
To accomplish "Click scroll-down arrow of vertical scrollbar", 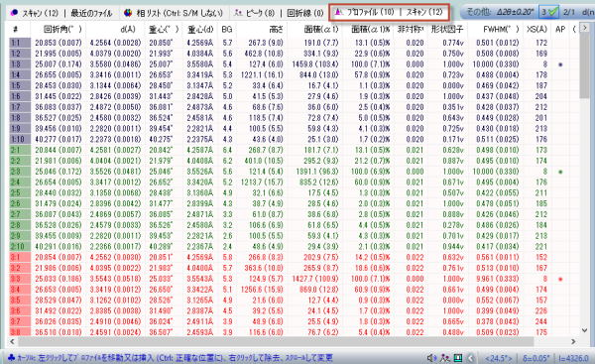I will tap(585, 330).
